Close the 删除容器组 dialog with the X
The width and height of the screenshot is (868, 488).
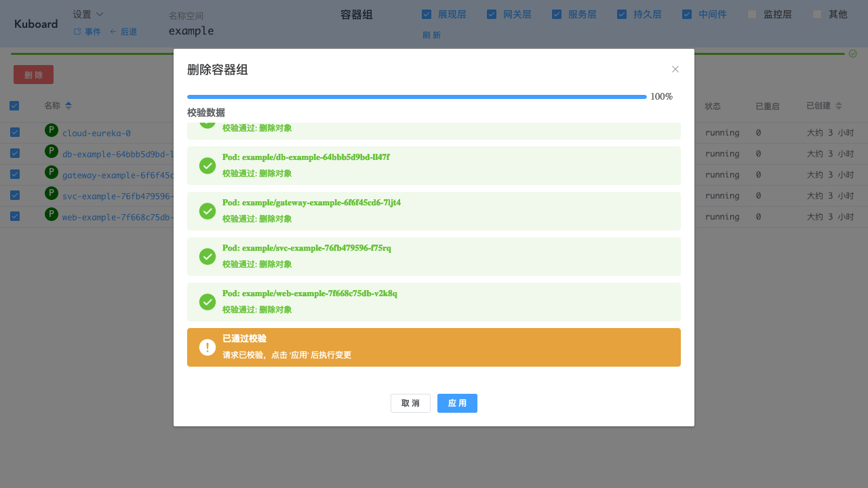[675, 69]
